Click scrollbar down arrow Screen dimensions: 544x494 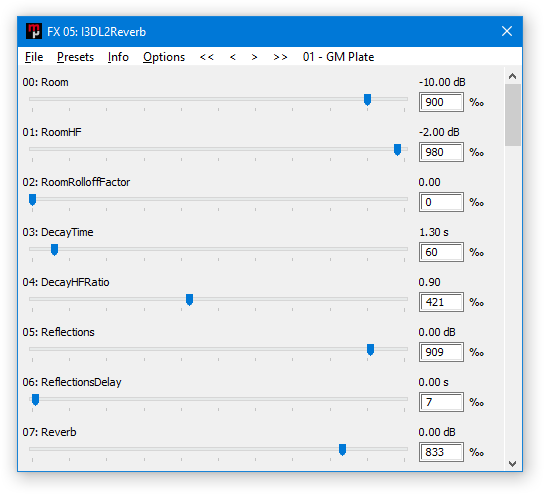click(512, 463)
